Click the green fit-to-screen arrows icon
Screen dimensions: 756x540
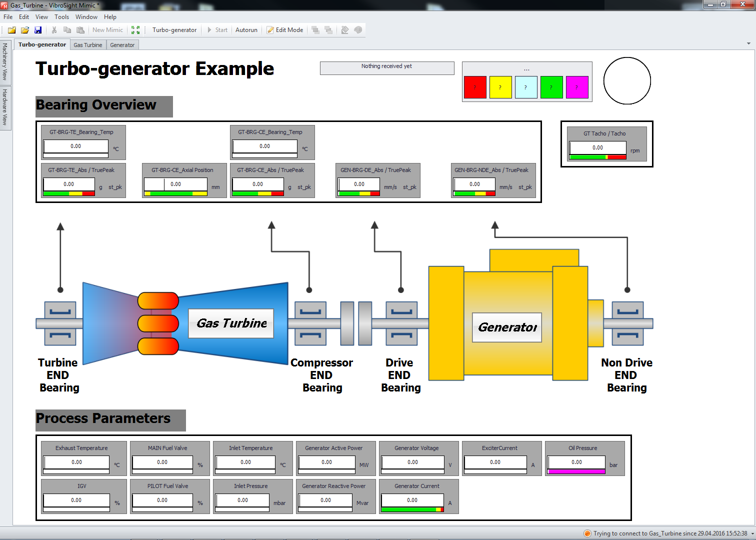(x=135, y=30)
